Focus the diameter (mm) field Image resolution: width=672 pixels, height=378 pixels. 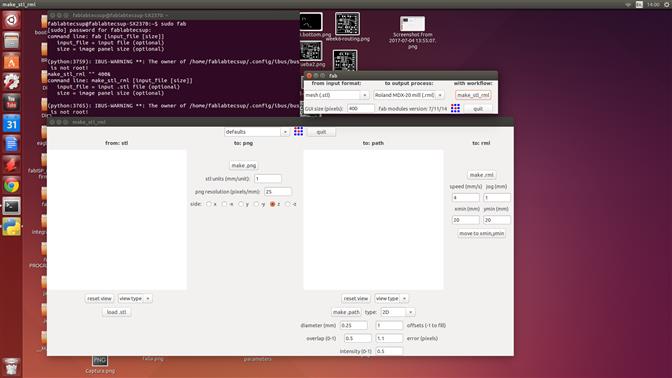354,325
